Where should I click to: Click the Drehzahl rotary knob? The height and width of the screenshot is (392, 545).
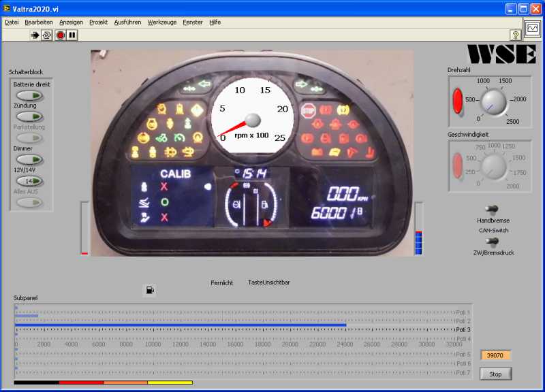point(493,102)
